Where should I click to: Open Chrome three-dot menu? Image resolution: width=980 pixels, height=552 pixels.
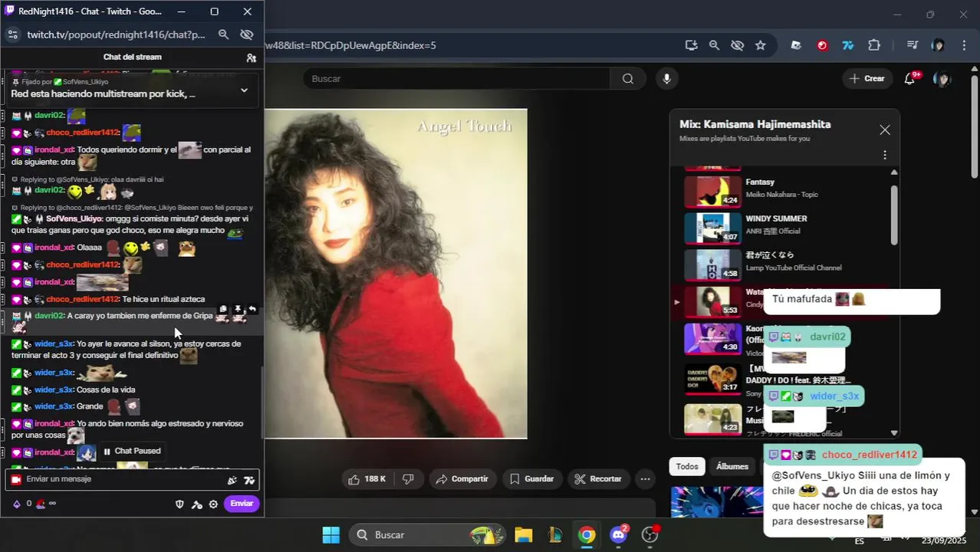click(x=964, y=45)
